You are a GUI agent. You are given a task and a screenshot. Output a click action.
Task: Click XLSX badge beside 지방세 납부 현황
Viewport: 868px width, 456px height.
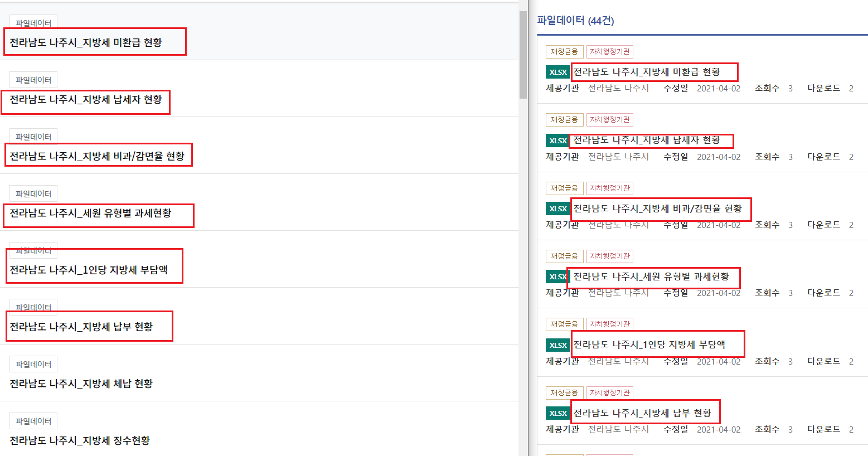point(558,413)
